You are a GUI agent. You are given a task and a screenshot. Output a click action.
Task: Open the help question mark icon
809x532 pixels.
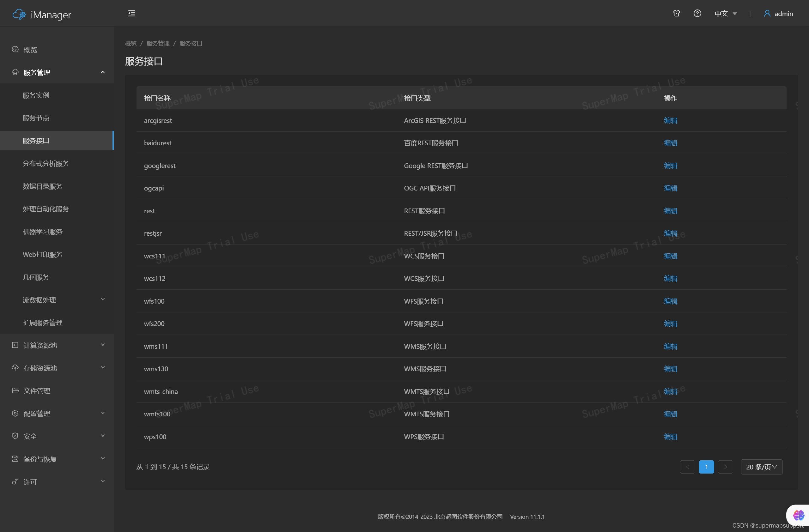click(697, 13)
